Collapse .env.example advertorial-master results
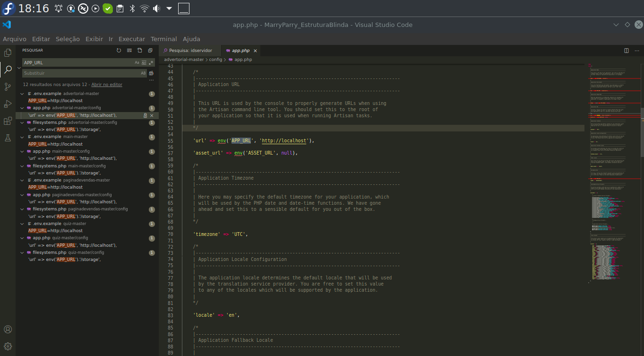Image resolution: width=644 pixels, height=356 pixels. 22,94
